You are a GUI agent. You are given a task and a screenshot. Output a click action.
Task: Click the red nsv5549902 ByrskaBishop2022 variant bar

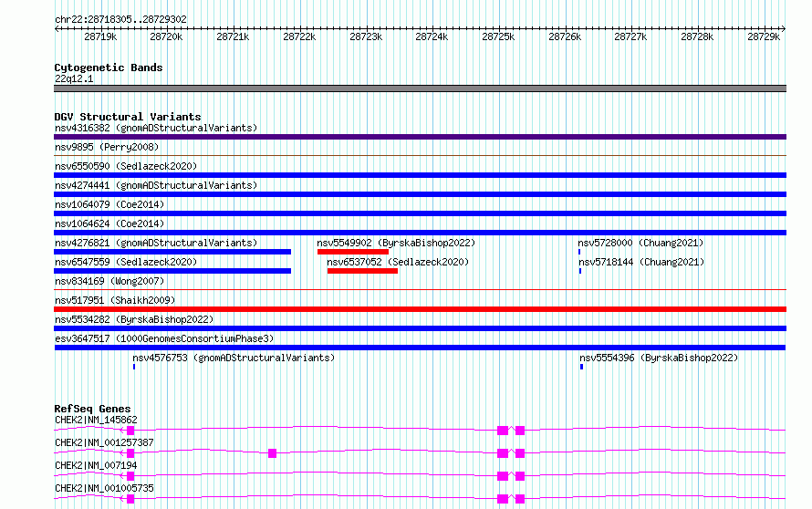(352, 252)
